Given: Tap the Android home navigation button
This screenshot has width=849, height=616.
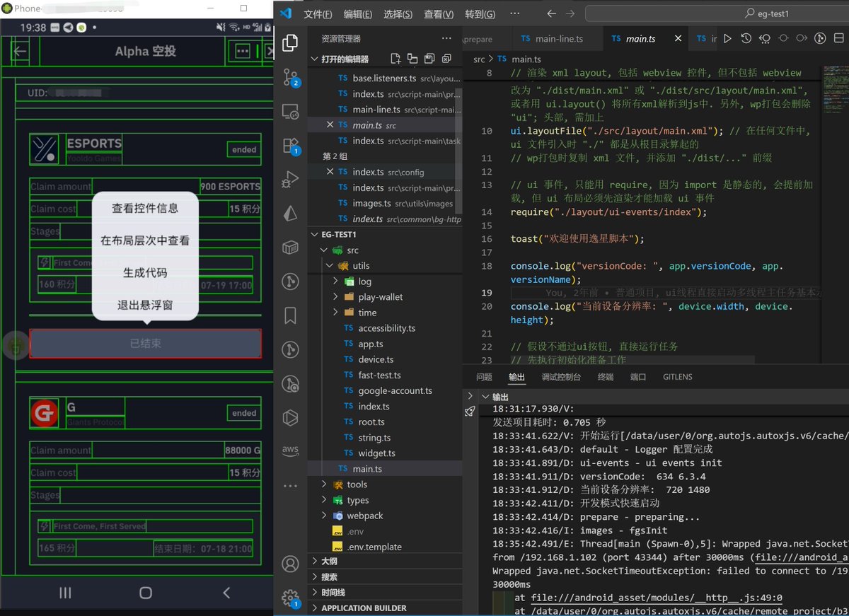Looking at the screenshot, I should coord(146,593).
